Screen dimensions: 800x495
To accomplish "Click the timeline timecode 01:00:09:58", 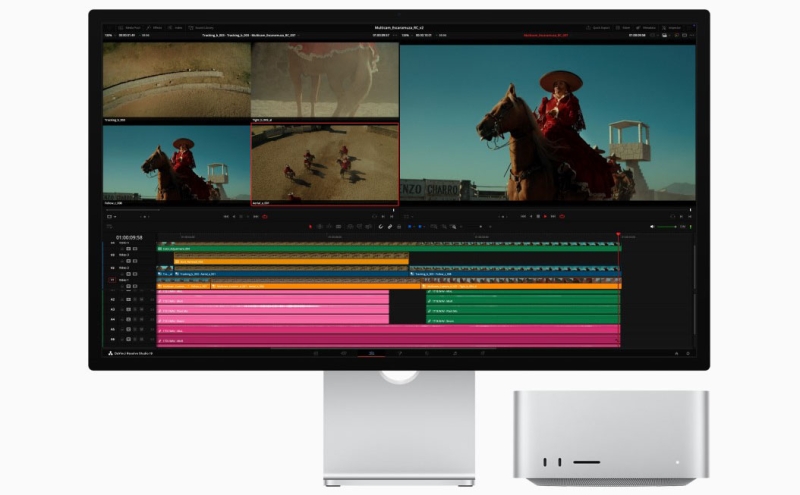I will 129,237.
